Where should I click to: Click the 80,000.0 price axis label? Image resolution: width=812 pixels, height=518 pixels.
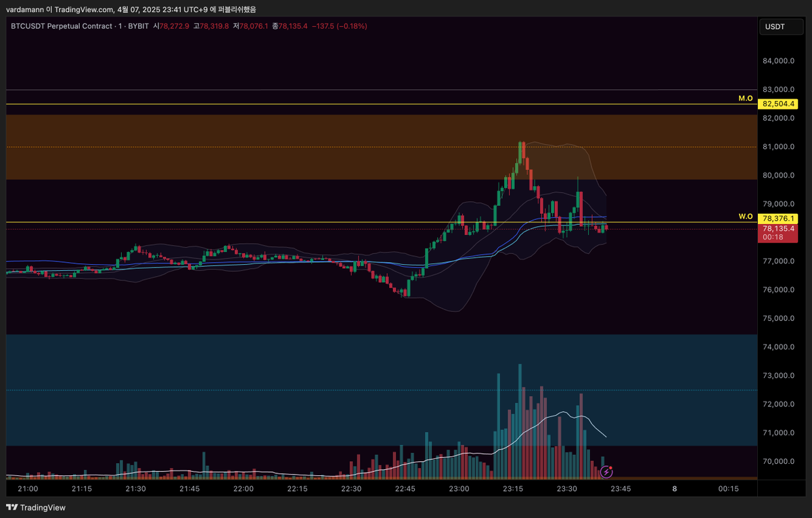click(x=778, y=175)
